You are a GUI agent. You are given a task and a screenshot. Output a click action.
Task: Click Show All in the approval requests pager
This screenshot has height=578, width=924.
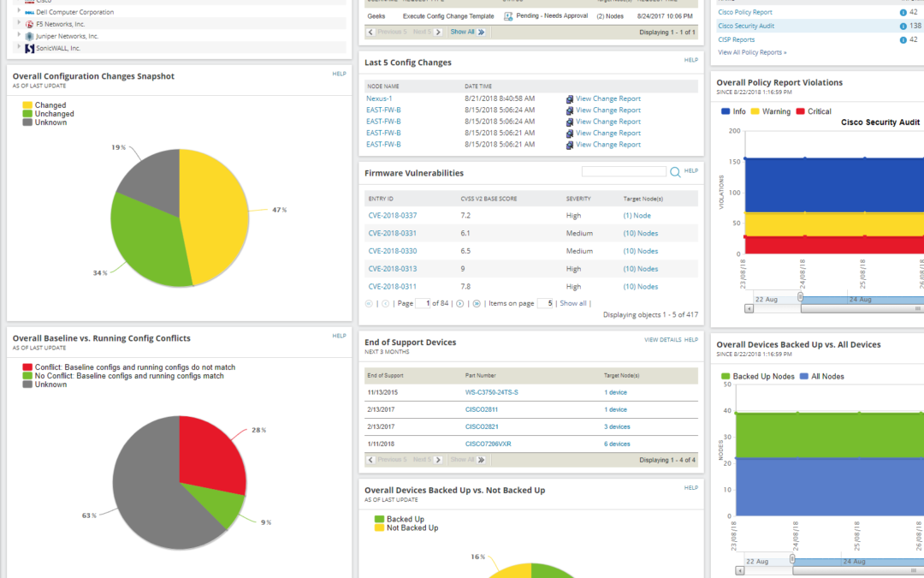click(x=463, y=32)
